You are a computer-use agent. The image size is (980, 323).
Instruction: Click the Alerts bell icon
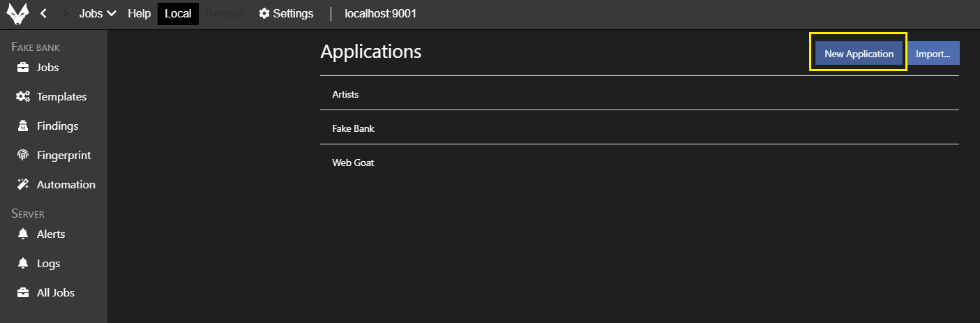point(23,234)
